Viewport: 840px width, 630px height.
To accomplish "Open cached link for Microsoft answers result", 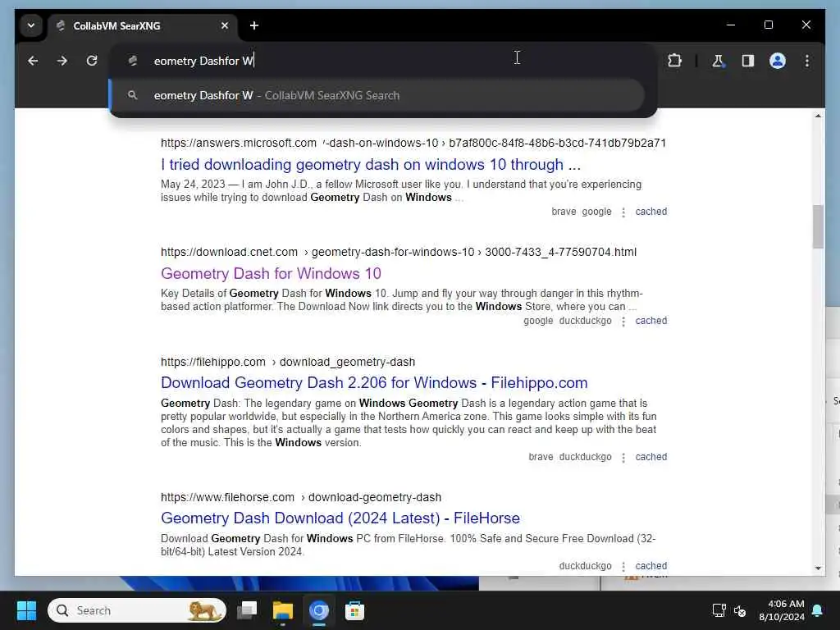I will coord(651,212).
